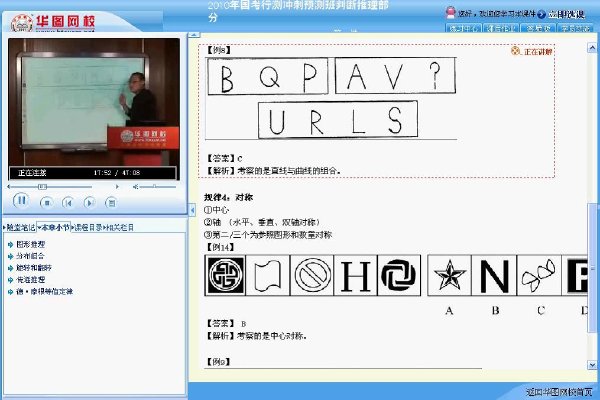
Task: Click the black square emblem figure in example 14
Action: [x=226, y=275]
